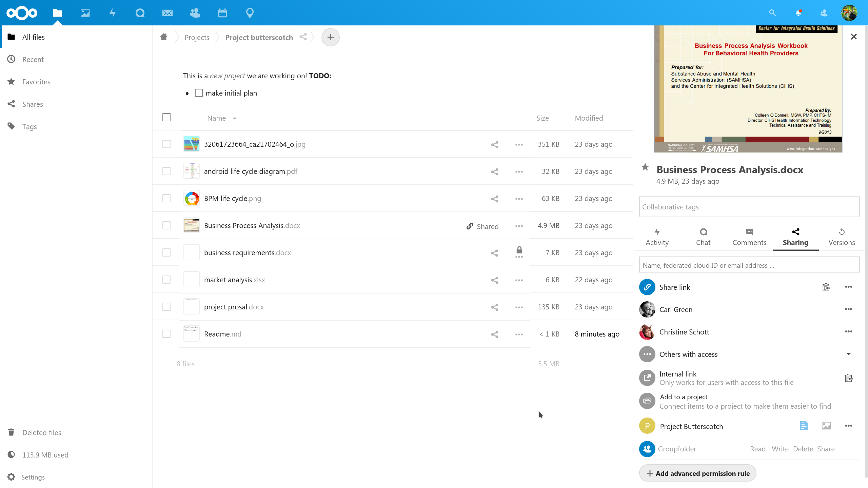Close the details sidebar
Screen dimensions: 868x488
pos(854,37)
